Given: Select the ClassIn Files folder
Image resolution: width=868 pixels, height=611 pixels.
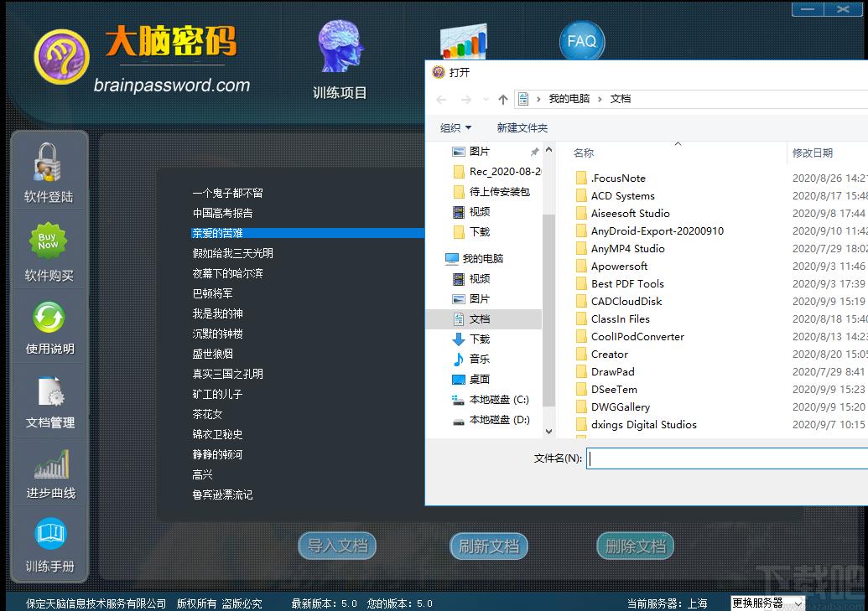Looking at the screenshot, I should 620,319.
